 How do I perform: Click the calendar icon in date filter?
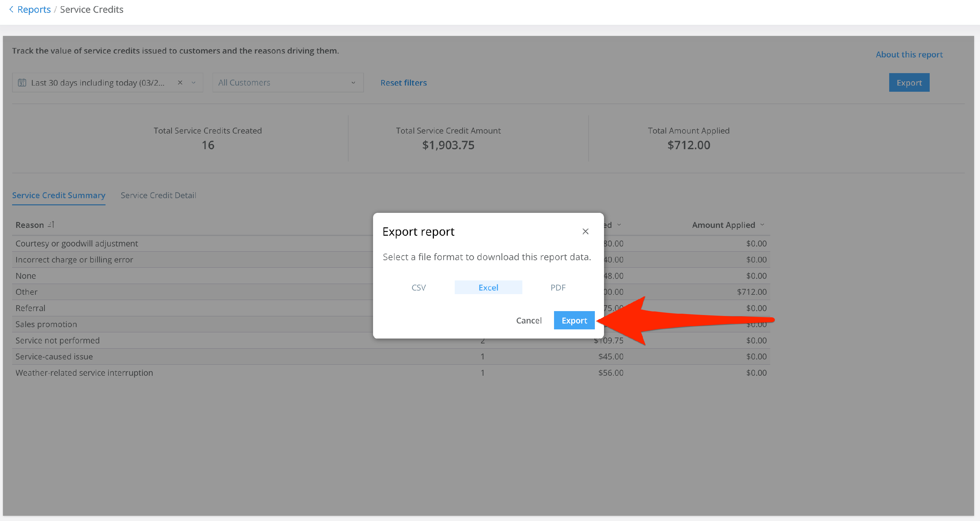click(x=22, y=83)
